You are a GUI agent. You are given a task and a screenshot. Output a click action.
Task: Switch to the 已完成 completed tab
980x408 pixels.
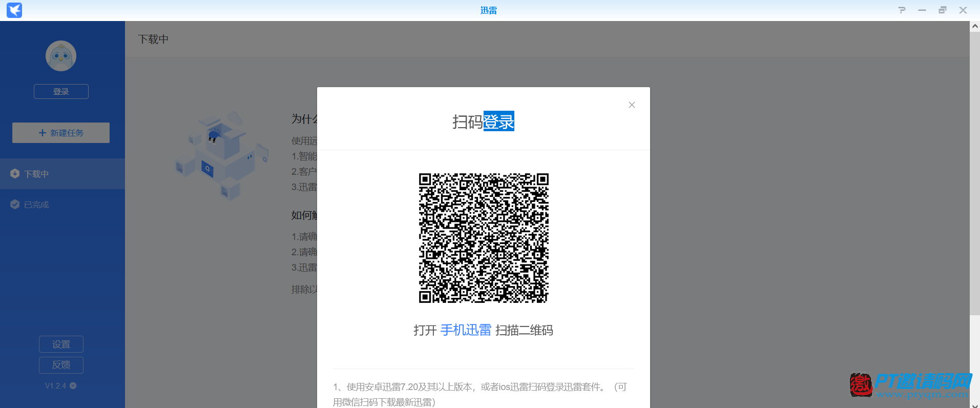point(62,205)
